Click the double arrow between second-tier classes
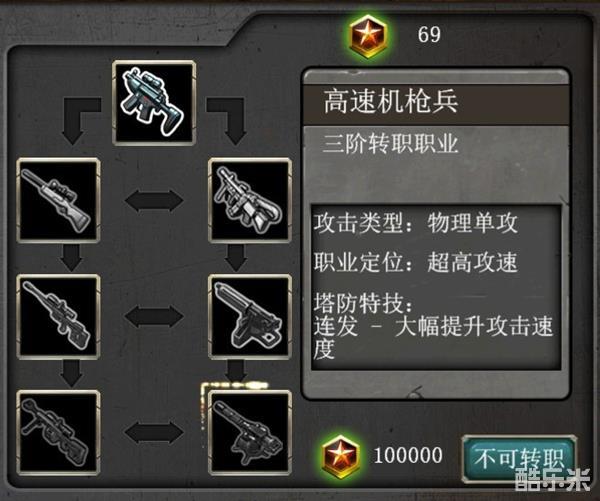This screenshot has width=600, height=501. [154, 317]
